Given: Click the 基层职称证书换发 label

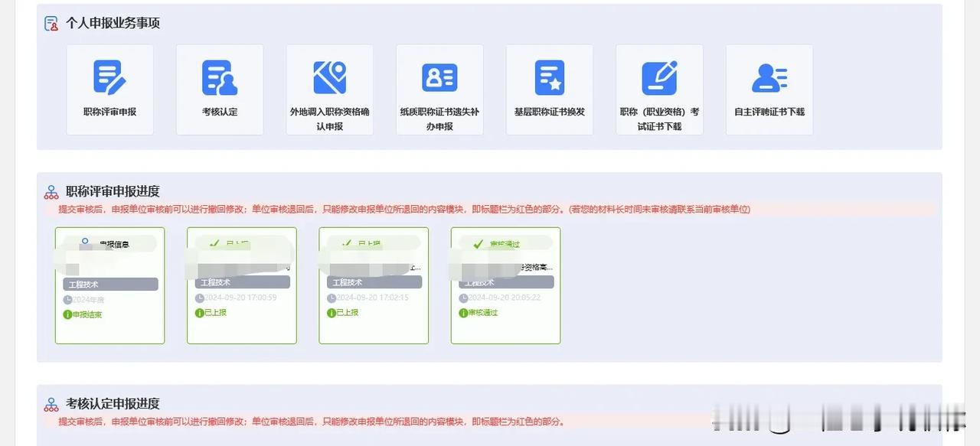Looking at the screenshot, I should (x=550, y=112).
